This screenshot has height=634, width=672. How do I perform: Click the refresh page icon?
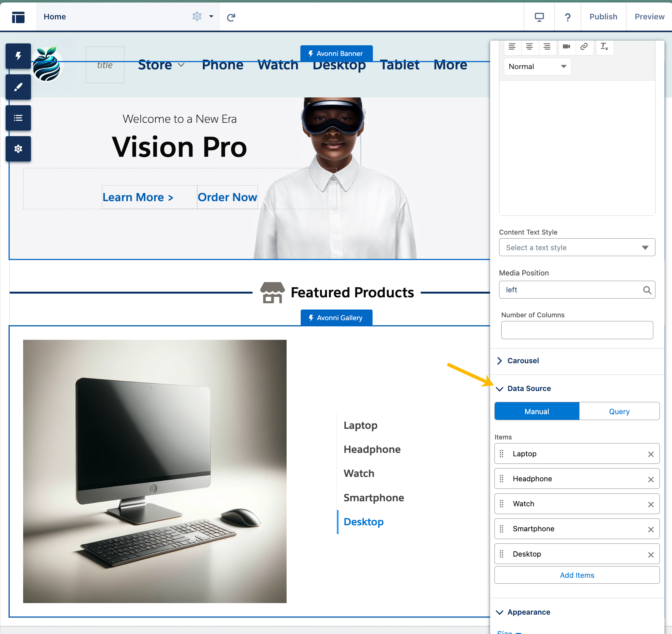click(x=231, y=17)
